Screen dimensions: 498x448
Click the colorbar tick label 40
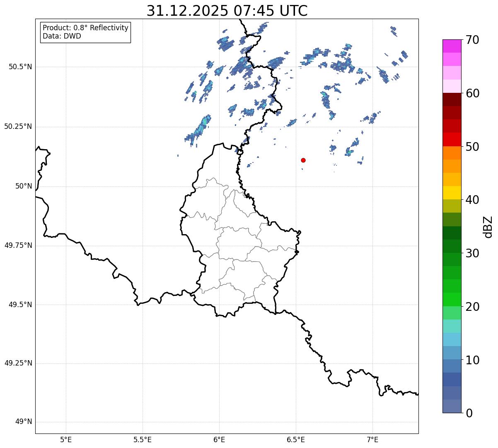tap(472, 200)
